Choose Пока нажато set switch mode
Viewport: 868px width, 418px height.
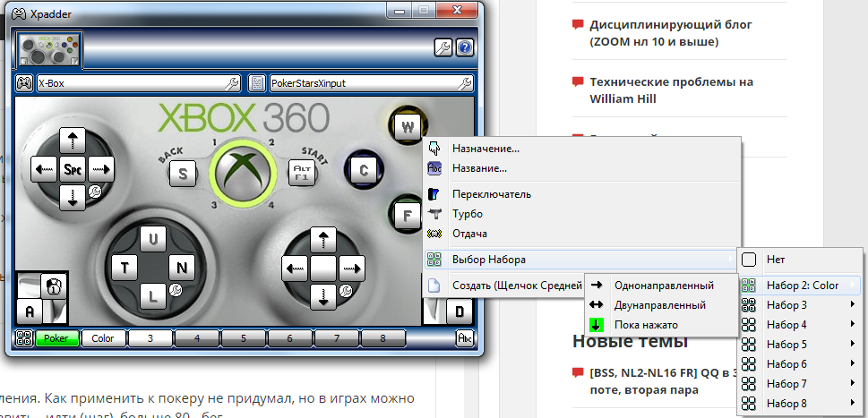[x=661, y=325]
